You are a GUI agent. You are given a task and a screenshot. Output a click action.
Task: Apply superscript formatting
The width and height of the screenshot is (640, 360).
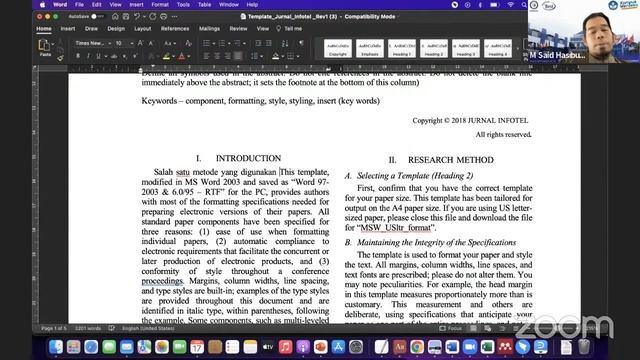pos(135,56)
